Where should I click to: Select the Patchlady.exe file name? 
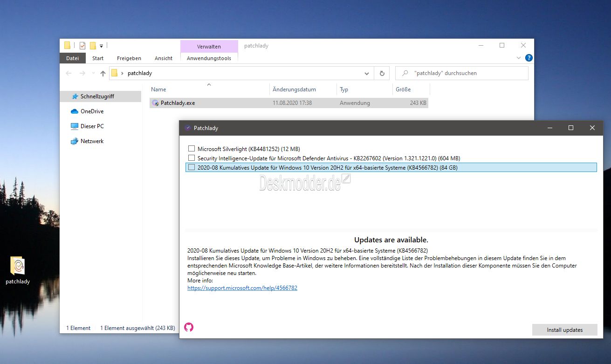pos(178,103)
